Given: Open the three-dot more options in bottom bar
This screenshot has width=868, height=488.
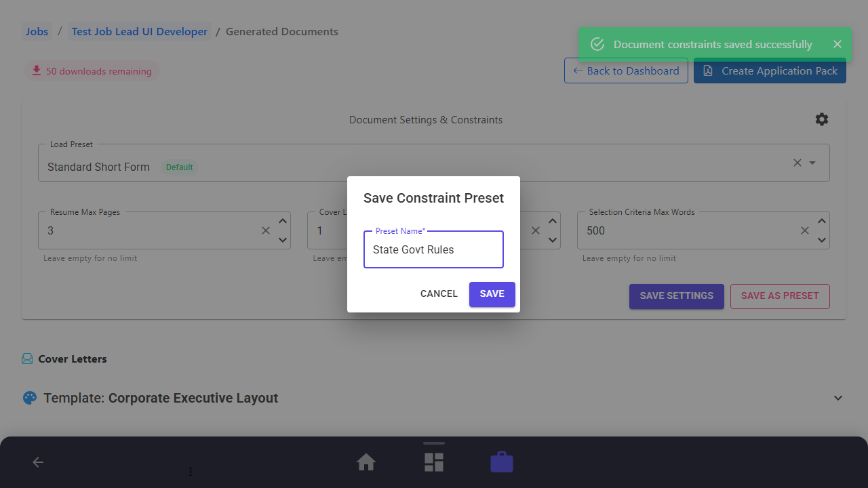Looking at the screenshot, I should click(191, 471).
